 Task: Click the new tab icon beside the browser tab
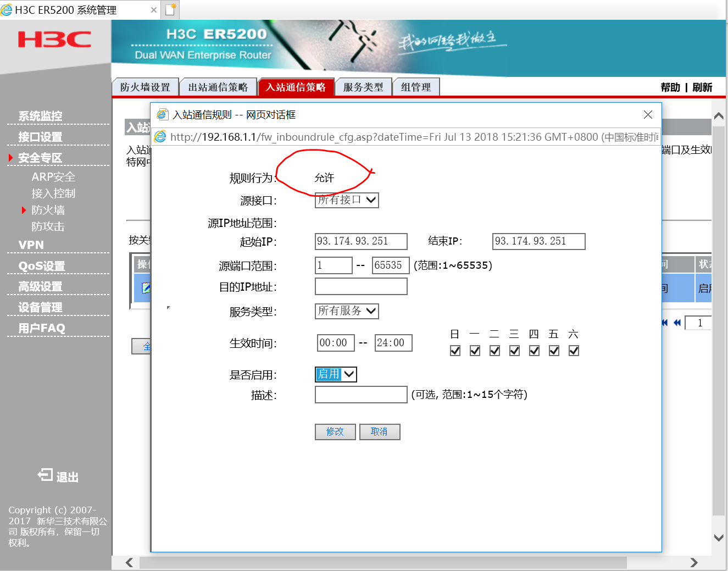[x=170, y=9]
